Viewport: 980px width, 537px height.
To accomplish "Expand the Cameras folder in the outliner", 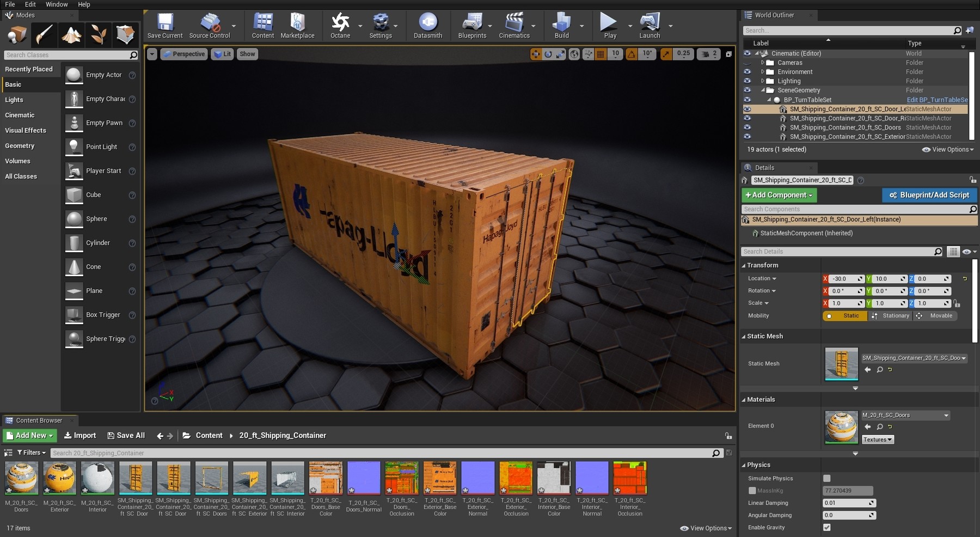I will (x=763, y=63).
